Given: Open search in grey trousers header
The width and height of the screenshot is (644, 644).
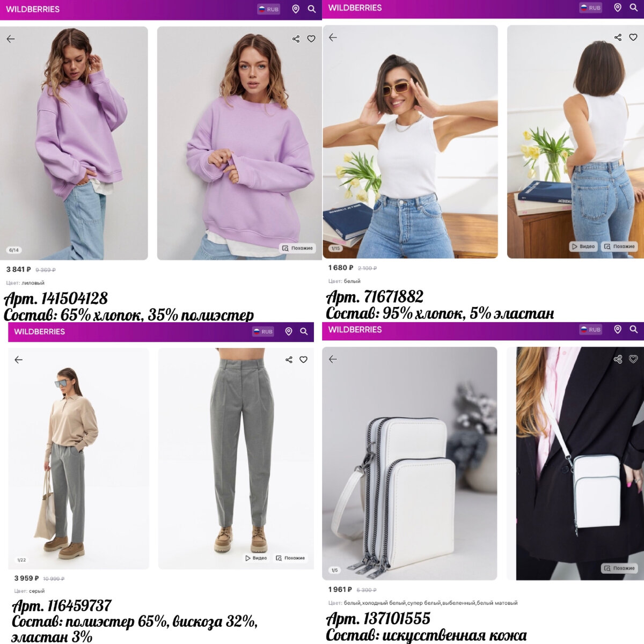Looking at the screenshot, I should pos(304,332).
